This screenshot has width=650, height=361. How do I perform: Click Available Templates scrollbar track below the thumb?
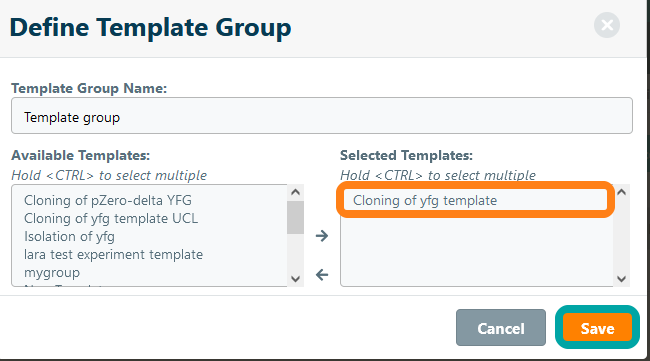click(295, 252)
